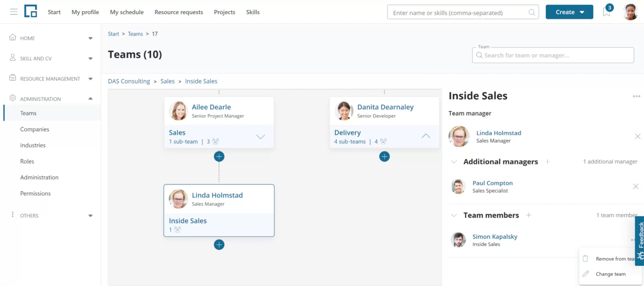Expand the RESOURCE MANAGEMENT section
The image size is (644, 286).
(x=91, y=79)
